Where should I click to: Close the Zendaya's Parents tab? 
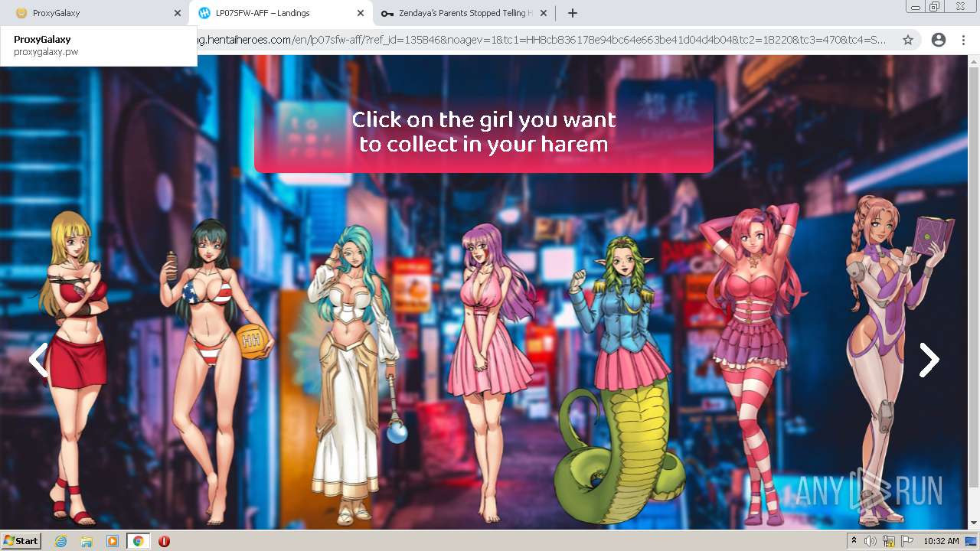pyautogui.click(x=544, y=13)
